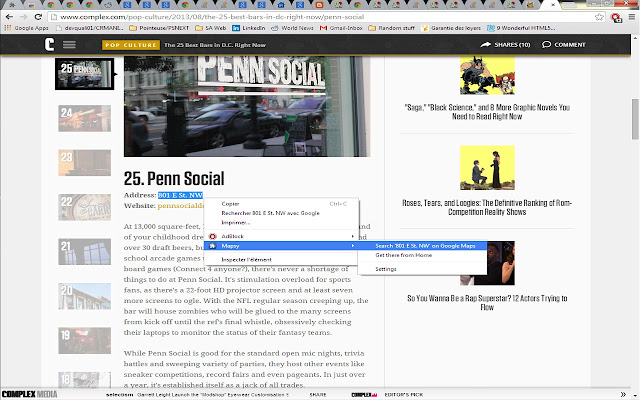
Task: Select bar thumbnail number 20
Action: coord(84,296)
